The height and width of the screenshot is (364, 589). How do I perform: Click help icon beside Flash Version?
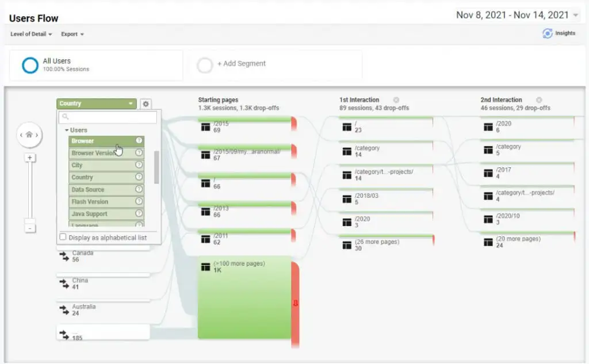(139, 201)
